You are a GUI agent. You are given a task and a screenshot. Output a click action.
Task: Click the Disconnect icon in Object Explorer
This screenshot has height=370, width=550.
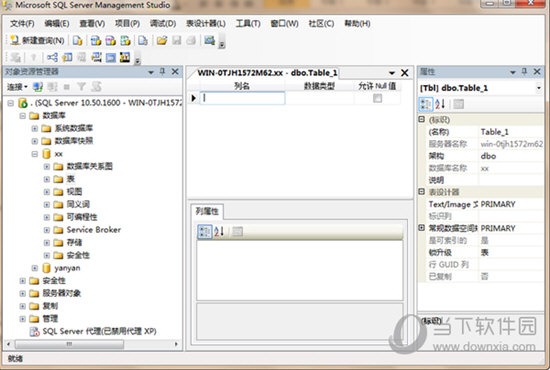coord(52,86)
